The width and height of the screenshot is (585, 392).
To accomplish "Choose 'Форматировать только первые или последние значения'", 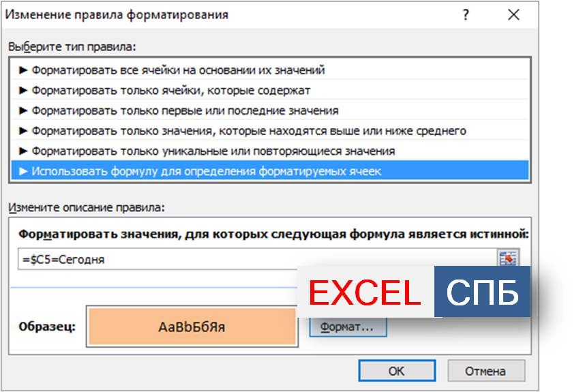I will click(178, 110).
